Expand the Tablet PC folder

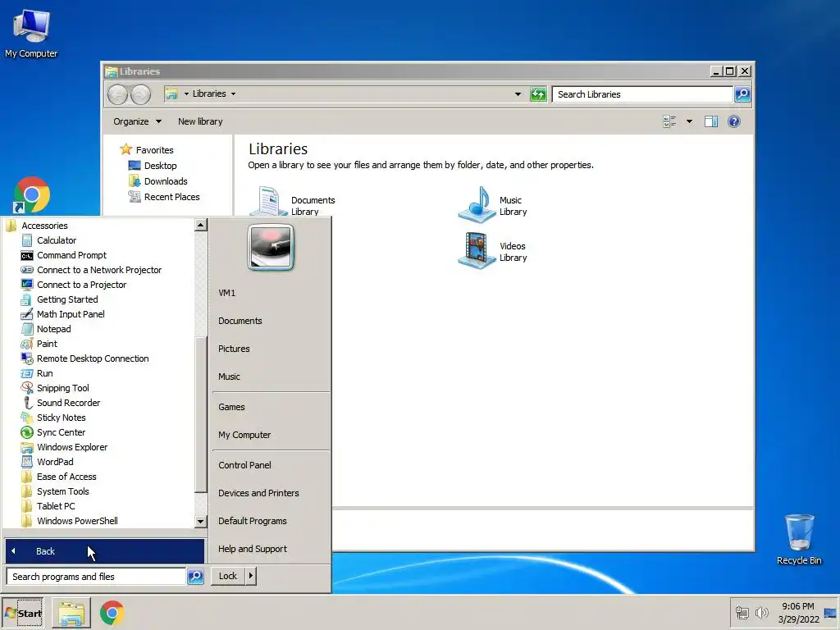(56, 506)
